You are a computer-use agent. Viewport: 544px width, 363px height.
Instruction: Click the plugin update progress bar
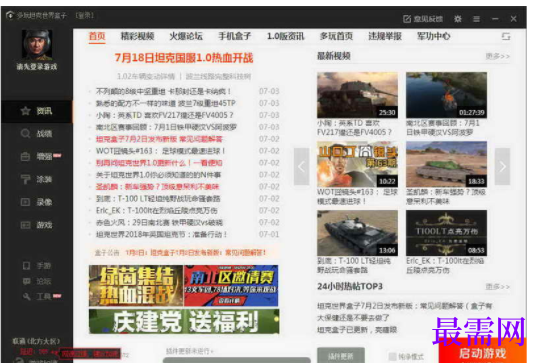click(237, 360)
